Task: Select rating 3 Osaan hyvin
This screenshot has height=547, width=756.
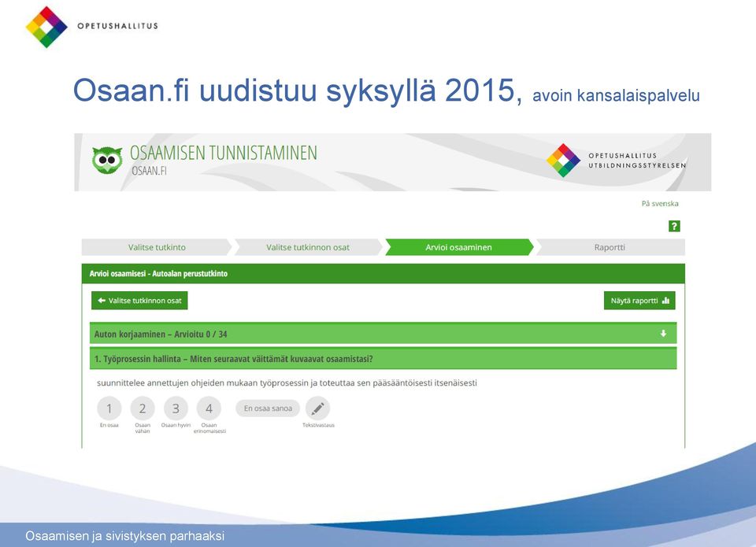Action: click(x=176, y=408)
